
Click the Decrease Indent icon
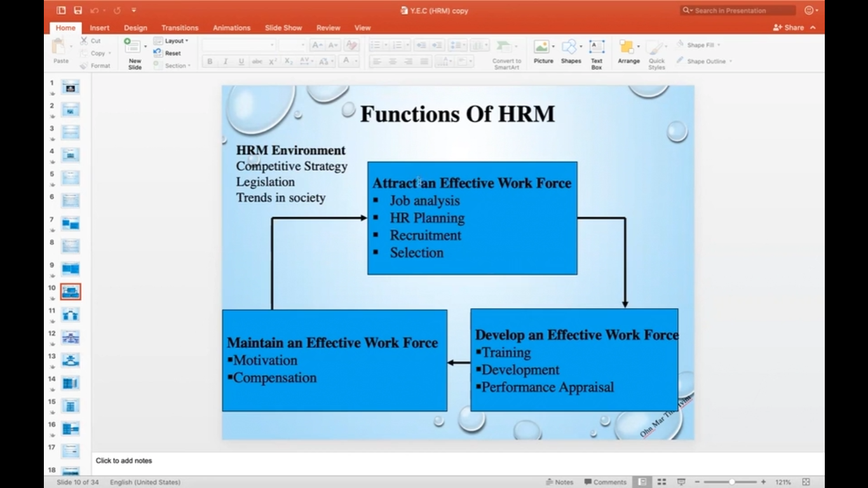click(421, 45)
